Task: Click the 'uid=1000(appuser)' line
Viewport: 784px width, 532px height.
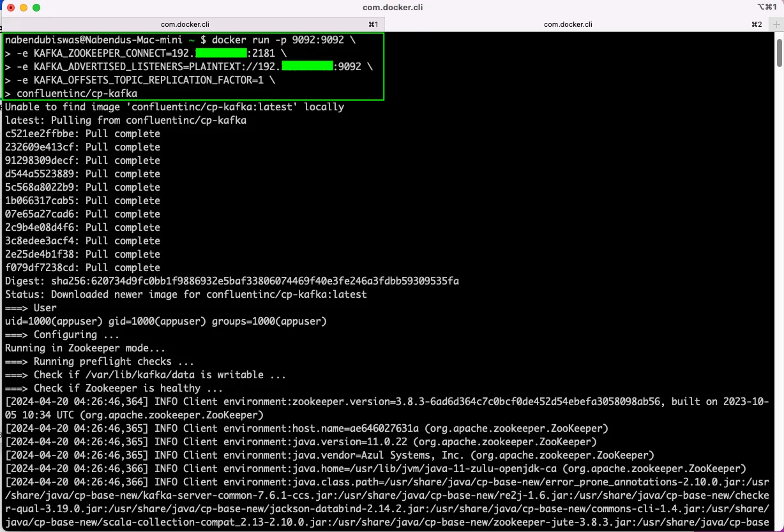Action: tap(166, 321)
